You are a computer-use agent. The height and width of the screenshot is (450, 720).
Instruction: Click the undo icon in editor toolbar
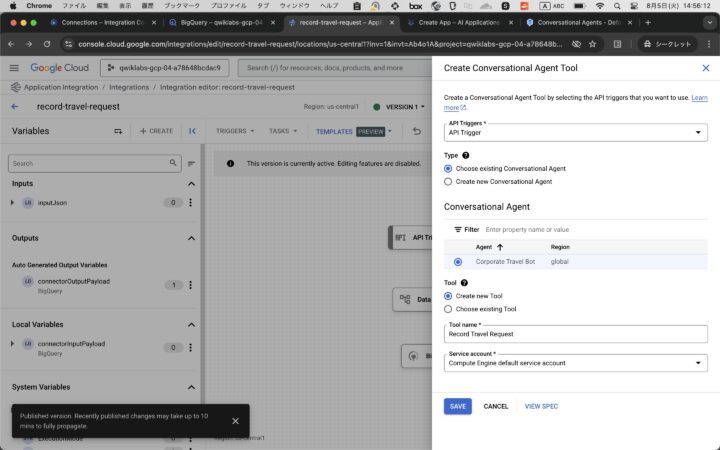click(416, 131)
